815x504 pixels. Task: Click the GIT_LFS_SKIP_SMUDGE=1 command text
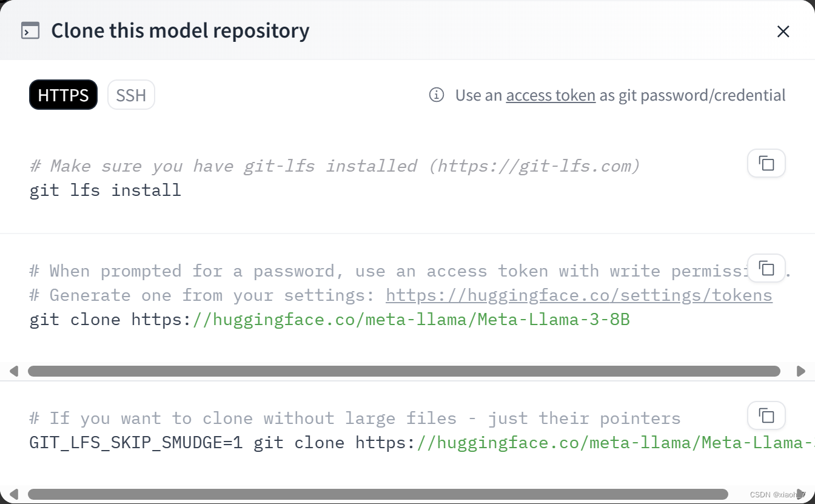click(136, 443)
